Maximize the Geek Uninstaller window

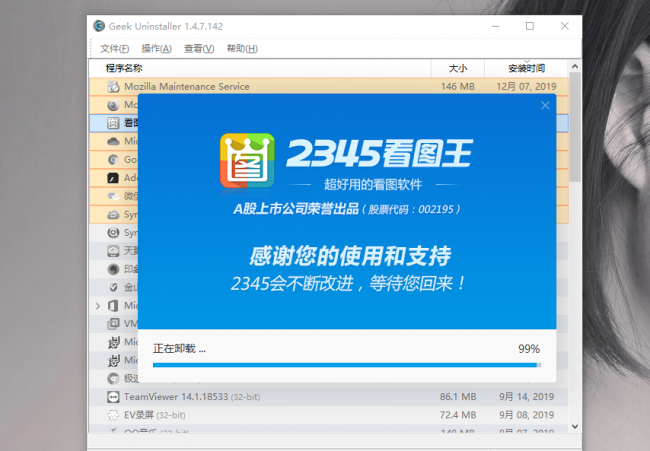tap(530, 26)
